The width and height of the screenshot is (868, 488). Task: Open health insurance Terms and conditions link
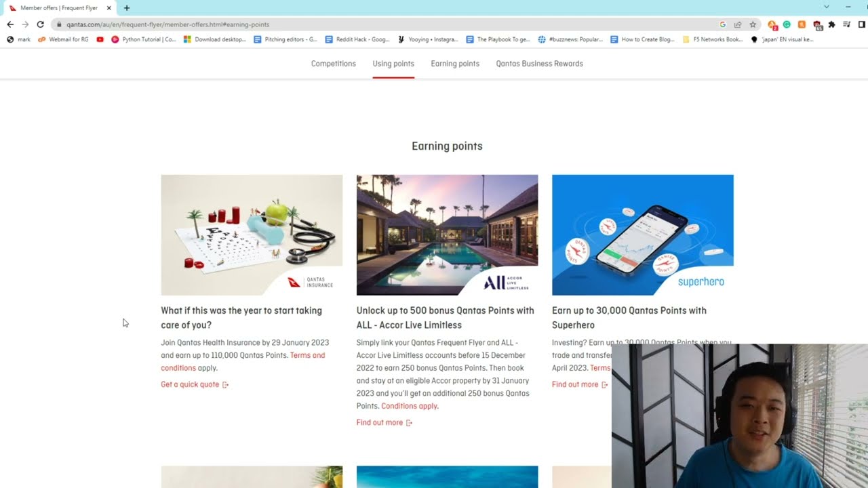[x=243, y=362]
